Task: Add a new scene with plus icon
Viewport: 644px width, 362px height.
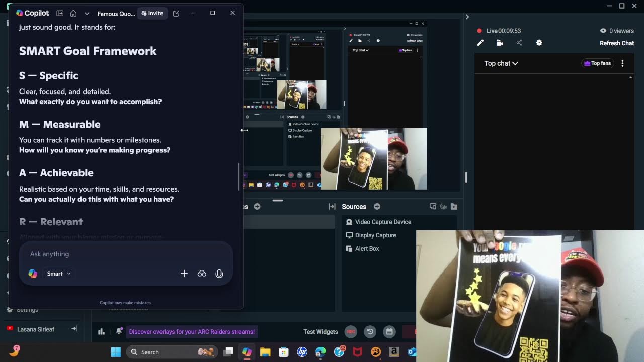Action: (x=257, y=207)
